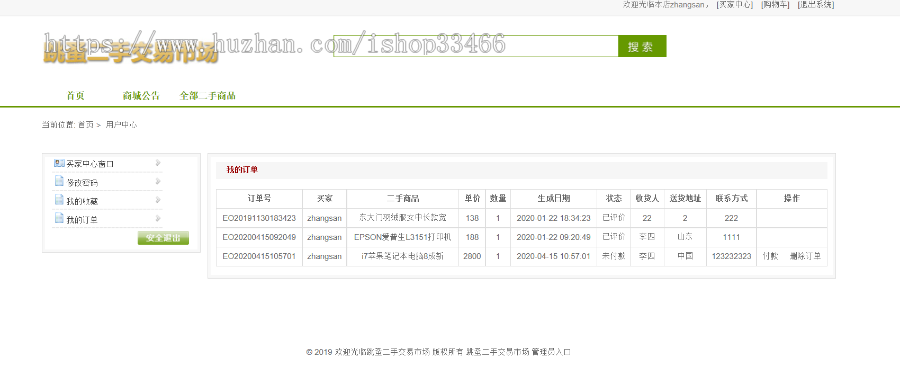Click order number EO20200415092049
The width and height of the screenshot is (900, 375).
click(x=259, y=237)
